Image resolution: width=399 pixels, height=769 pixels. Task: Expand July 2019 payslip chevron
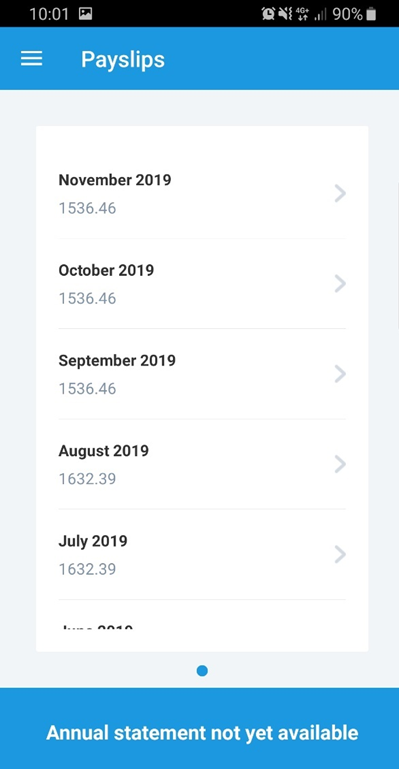340,555
